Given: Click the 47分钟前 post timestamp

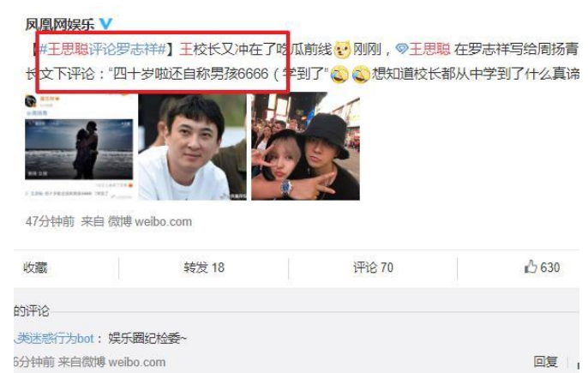Looking at the screenshot, I should pyautogui.click(x=50, y=221).
